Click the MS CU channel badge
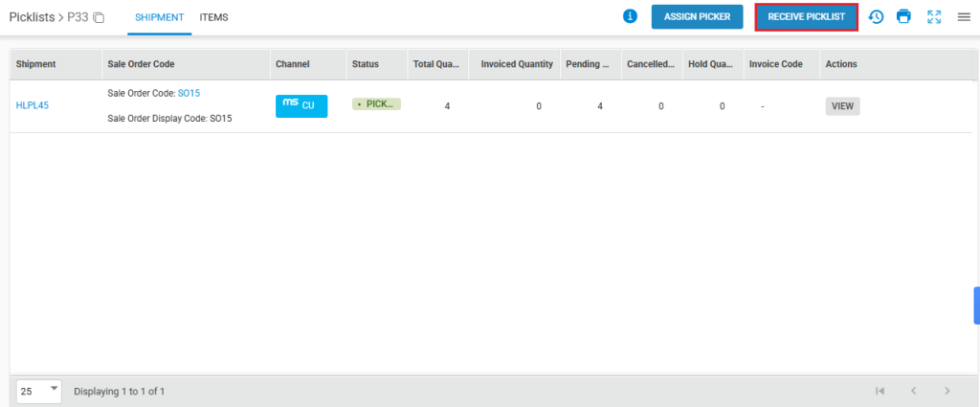The width and height of the screenshot is (980, 407). coord(301,105)
